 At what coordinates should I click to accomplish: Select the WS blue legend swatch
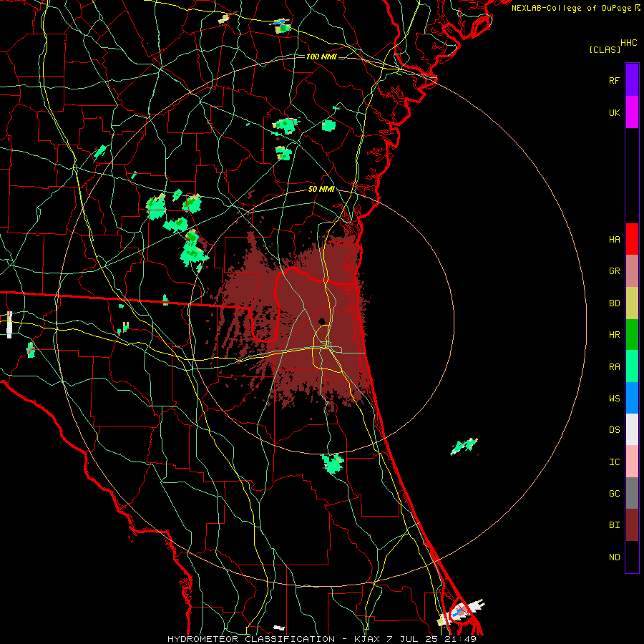tap(632, 398)
